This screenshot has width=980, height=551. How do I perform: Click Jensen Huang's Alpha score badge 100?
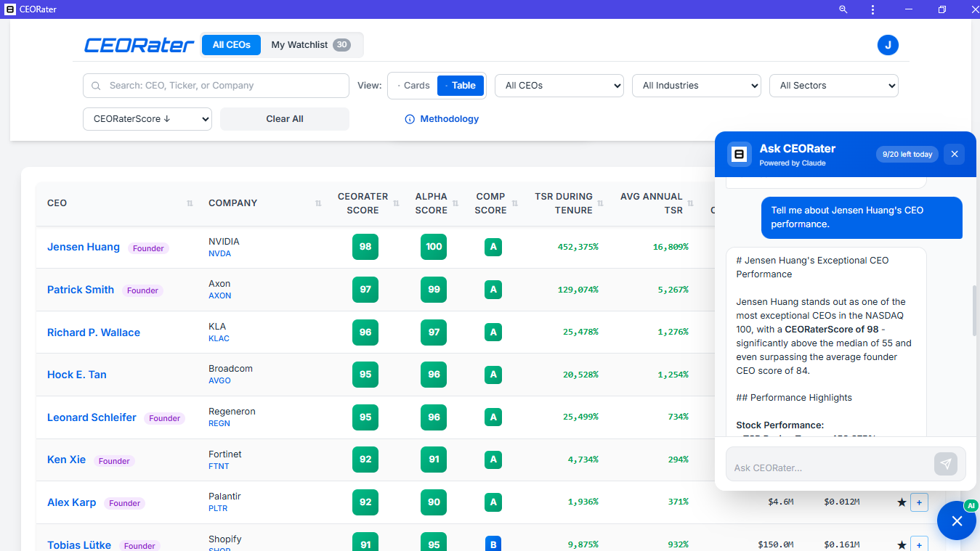[x=434, y=247]
